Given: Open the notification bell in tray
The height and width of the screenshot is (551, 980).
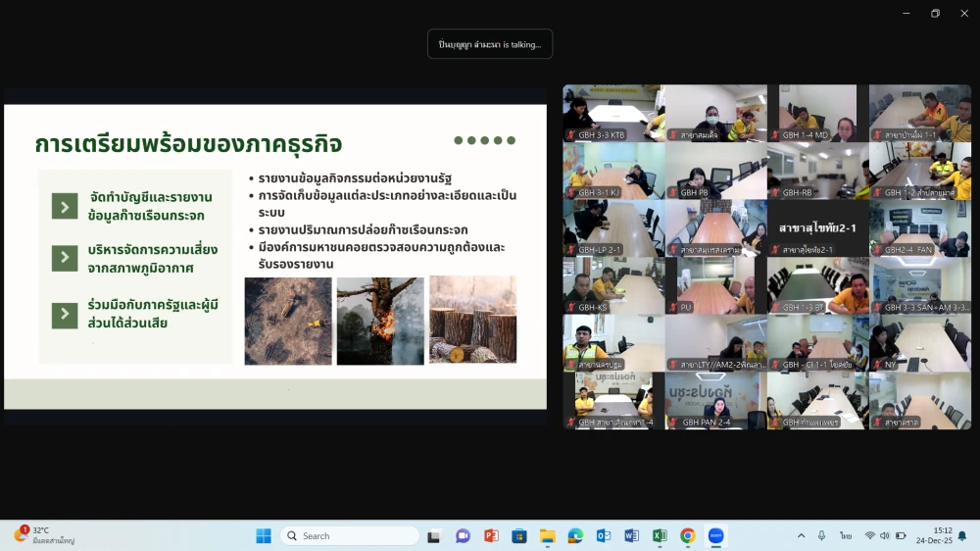Looking at the screenshot, I should pos(962,536).
